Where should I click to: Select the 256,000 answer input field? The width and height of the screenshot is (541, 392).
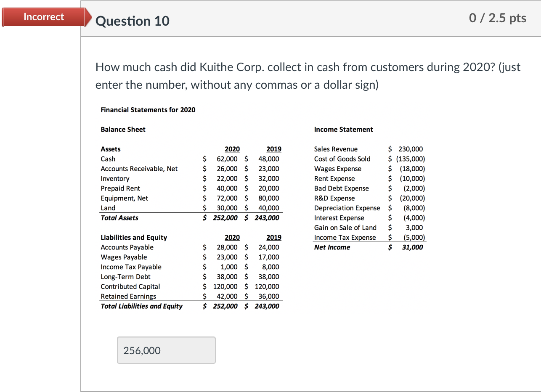click(x=166, y=350)
